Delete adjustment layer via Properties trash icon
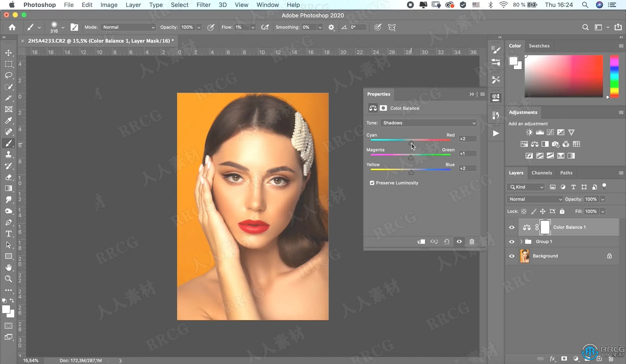The height and width of the screenshot is (364, 626). [x=472, y=242]
